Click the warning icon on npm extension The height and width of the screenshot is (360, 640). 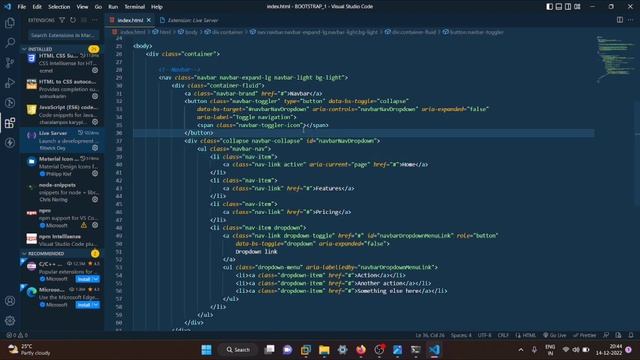[x=84, y=225]
